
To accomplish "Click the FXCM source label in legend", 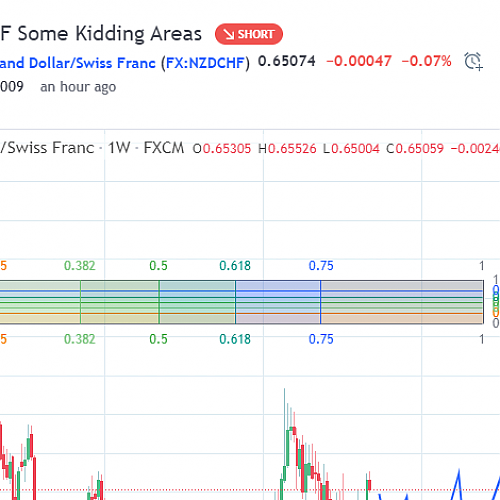I will (x=164, y=148).
